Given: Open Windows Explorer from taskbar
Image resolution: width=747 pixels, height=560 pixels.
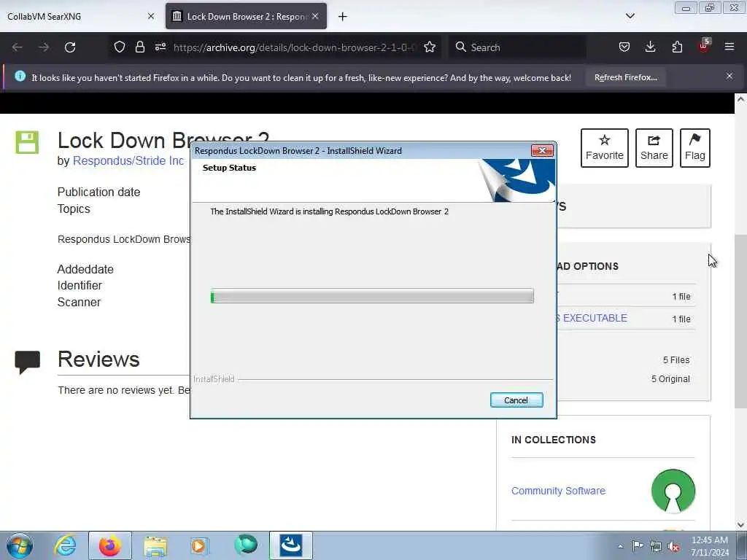Looking at the screenshot, I should pos(155,545).
